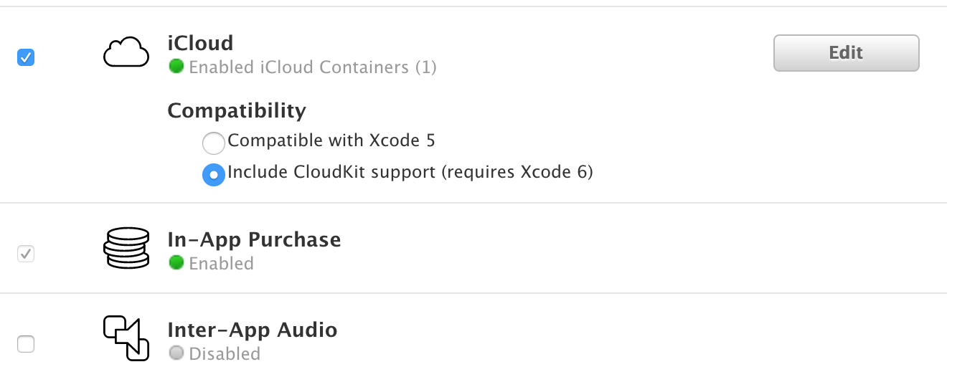This screenshot has height=377, width=980.
Task: Click the In-App Purchase heading
Action: coord(254,239)
